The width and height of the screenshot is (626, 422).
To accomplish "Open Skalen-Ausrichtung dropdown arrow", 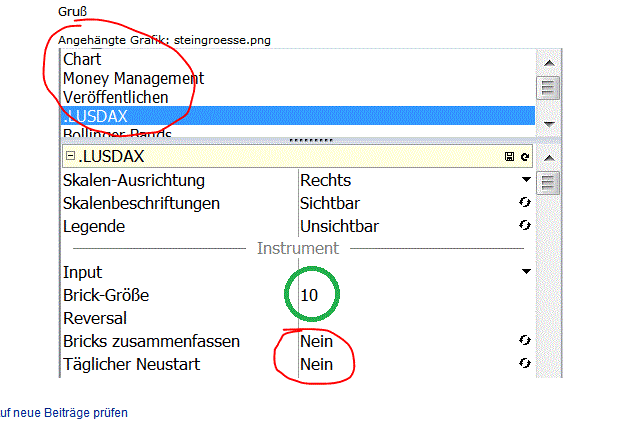I will (x=526, y=180).
